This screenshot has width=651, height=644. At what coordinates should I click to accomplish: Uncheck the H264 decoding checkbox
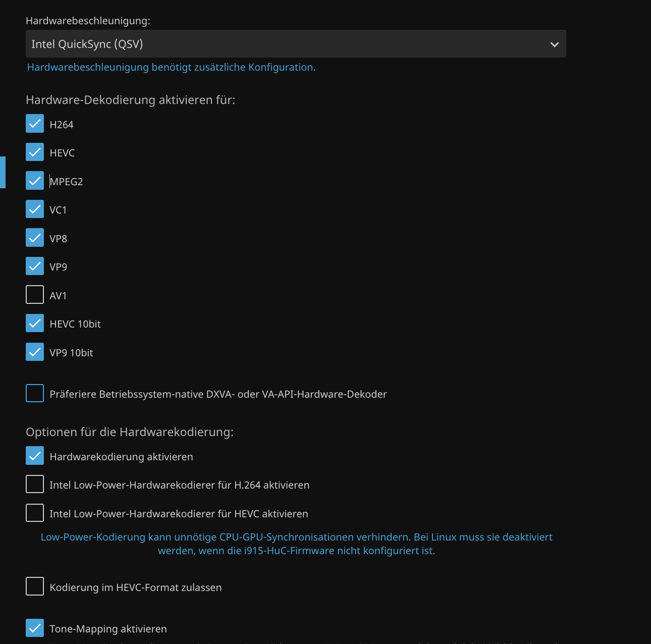(35, 124)
